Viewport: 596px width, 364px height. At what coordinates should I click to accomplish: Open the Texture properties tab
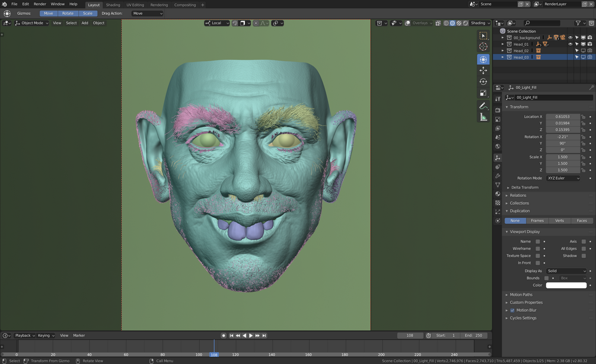click(498, 203)
